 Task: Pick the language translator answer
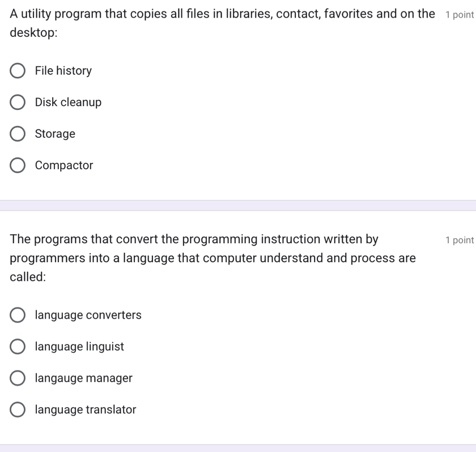click(x=17, y=409)
